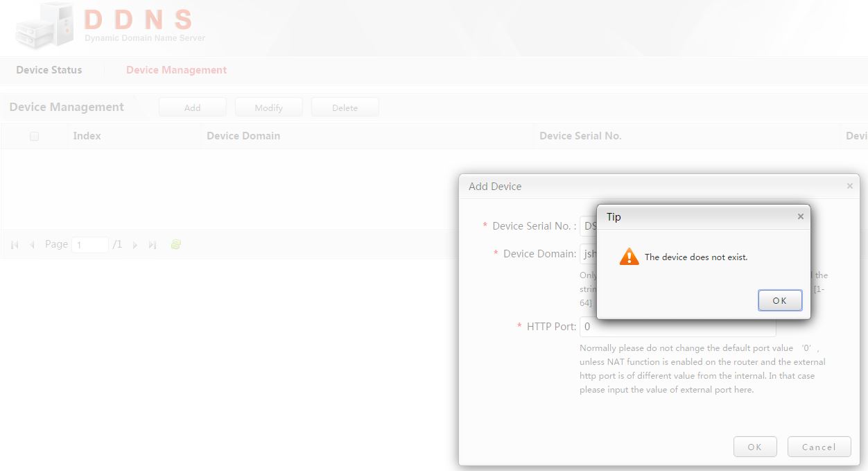This screenshot has height=471, width=868.
Task: Click the next page arrow icon
Action: pyautogui.click(x=135, y=245)
